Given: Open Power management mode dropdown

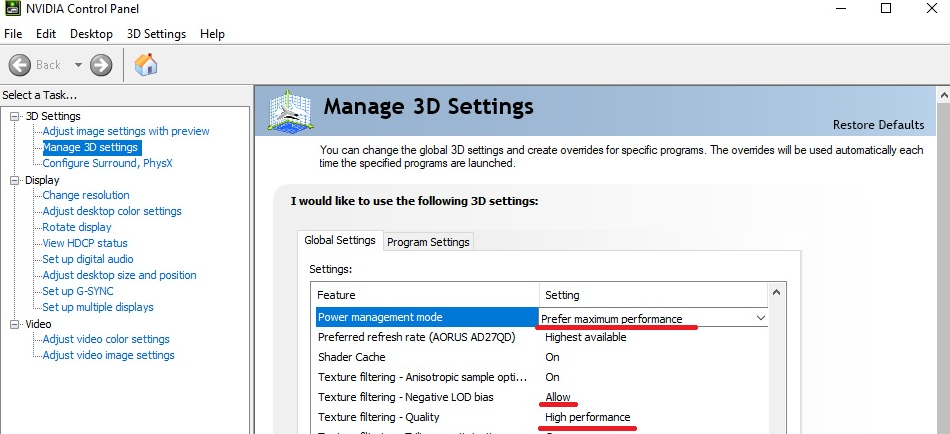Looking at the screenshot, I should [761, 318].
